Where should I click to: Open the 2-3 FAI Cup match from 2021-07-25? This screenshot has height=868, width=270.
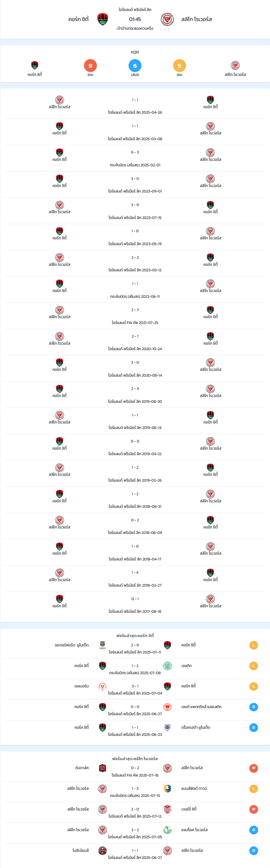pos(135,316)
